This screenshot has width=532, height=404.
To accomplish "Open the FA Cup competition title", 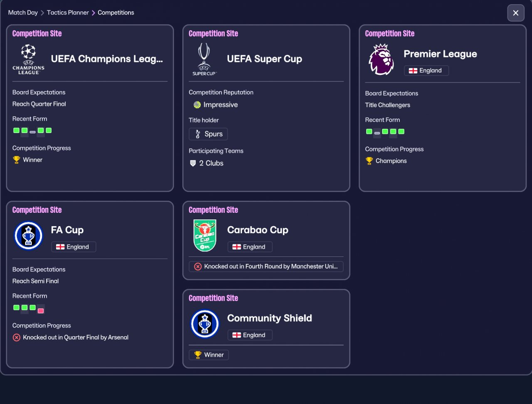I will coord(67,230).
